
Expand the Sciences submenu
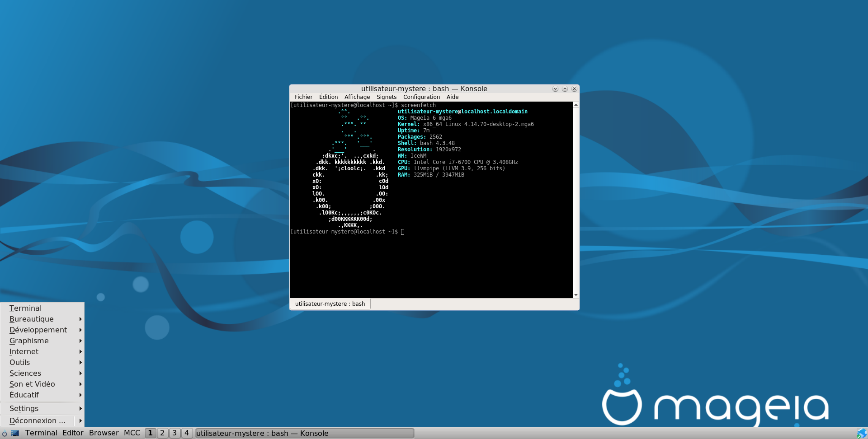tap(42, 373)
